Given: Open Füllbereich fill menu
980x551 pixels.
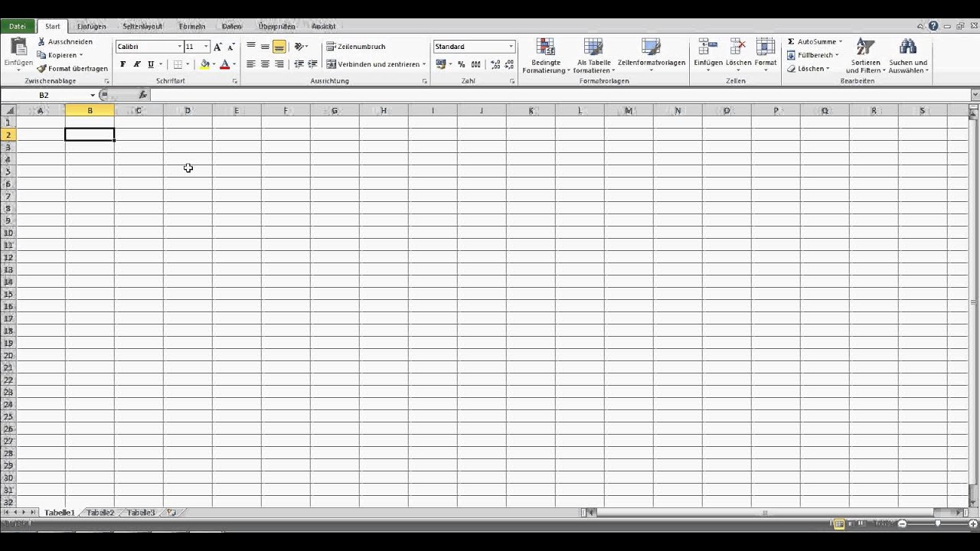Looking at the screenshot, I should (813, 55).
